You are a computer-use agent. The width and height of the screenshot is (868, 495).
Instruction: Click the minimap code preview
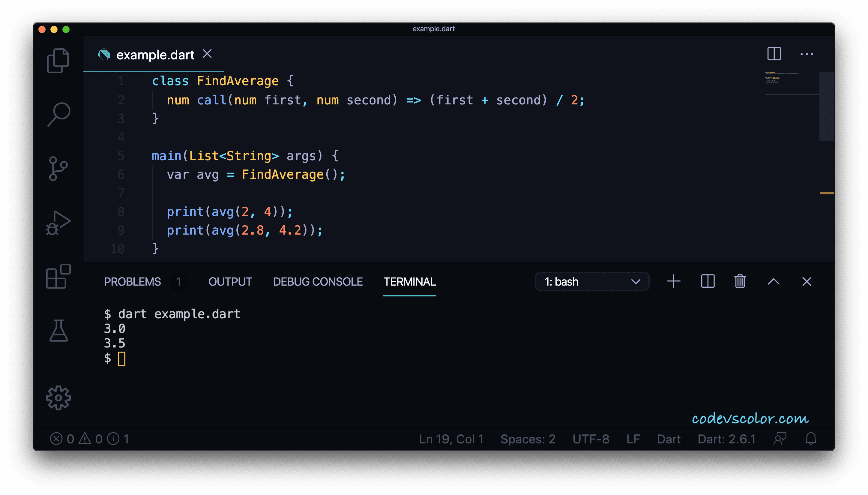pos(782,77)
